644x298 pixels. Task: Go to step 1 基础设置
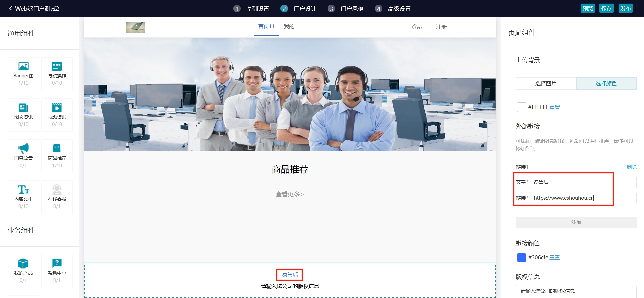coord(252,9)
